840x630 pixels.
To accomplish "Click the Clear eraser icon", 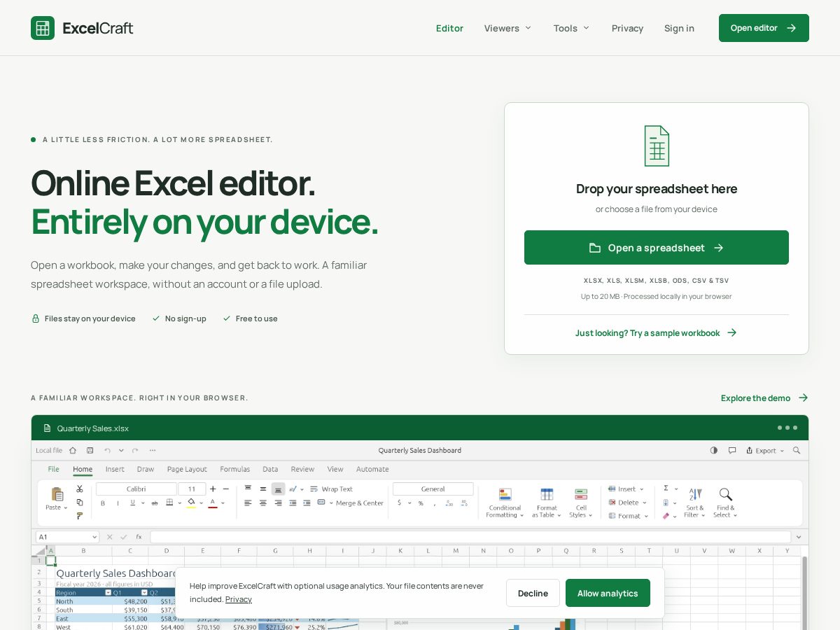I will pyautogui.click(x=666, y=515).
